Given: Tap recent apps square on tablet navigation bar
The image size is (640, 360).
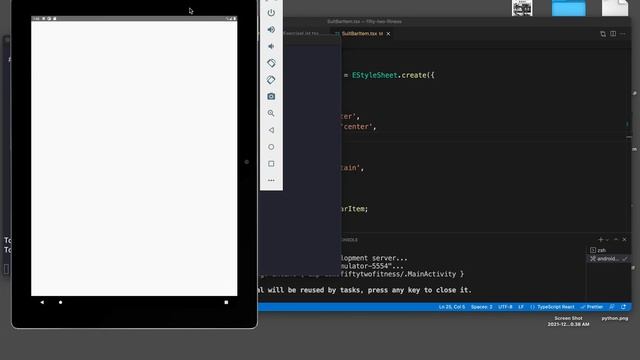Looking at the screenshot, I should pyautogui.click(x=226, y=302).
